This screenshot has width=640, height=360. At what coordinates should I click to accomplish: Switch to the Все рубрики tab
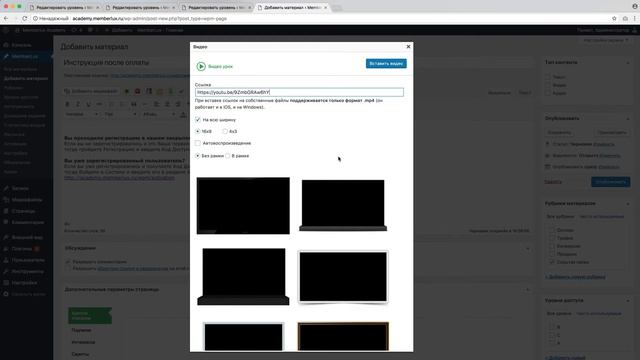pos(560,217)
